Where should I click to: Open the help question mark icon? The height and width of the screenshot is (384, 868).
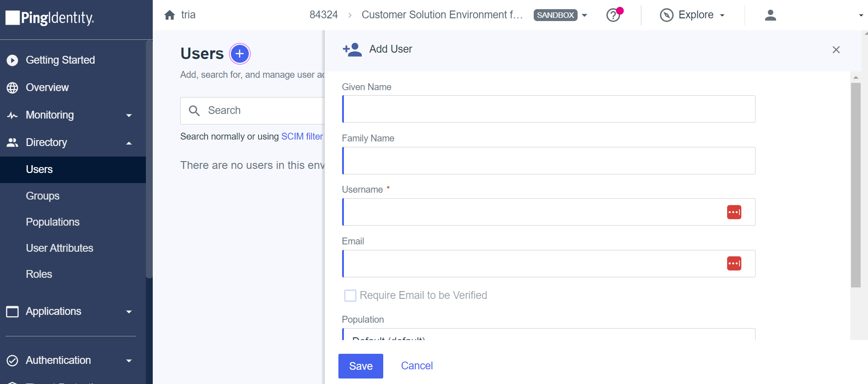[x=613, y=15]
